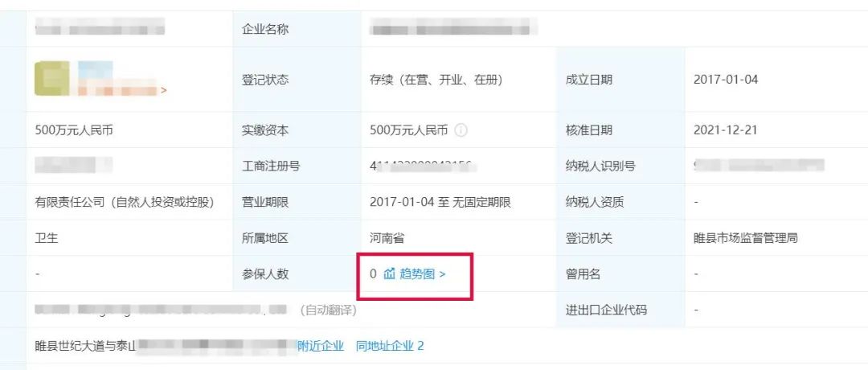Click the 成立日期 value 2017-01-04
This screenshot has width=868, height=370.
pos(726,80)
